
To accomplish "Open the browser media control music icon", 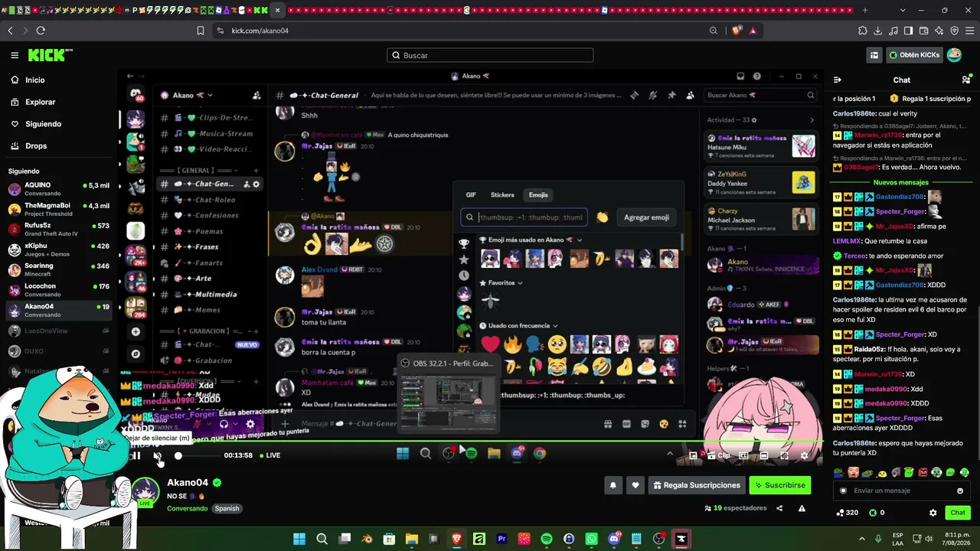I will pos(893,31).
